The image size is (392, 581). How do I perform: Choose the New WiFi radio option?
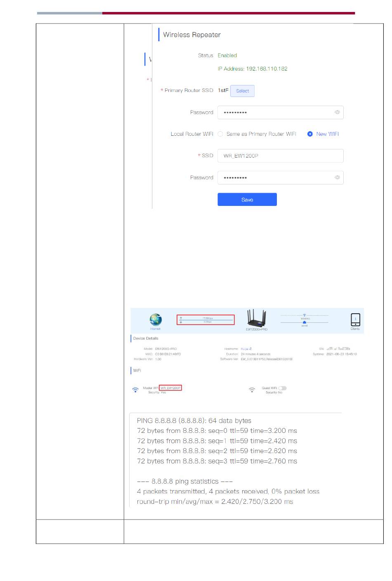click(310, 134)
